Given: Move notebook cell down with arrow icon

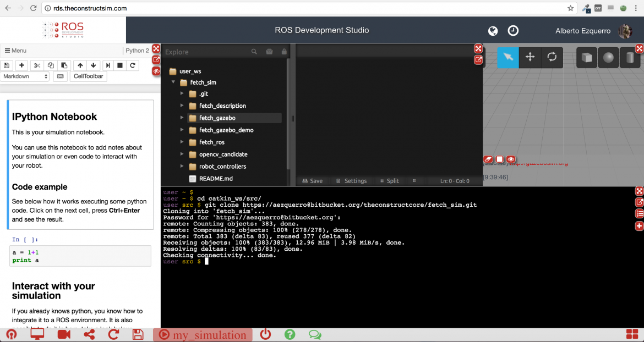Looking at the screenshot, I should pyautogui.click(x=94, y=65).
